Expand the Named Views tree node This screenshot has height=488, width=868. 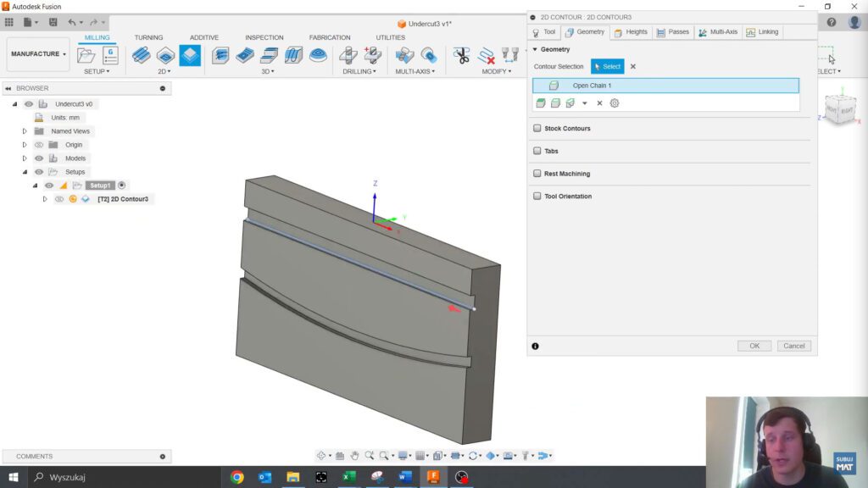click(25, 131)
